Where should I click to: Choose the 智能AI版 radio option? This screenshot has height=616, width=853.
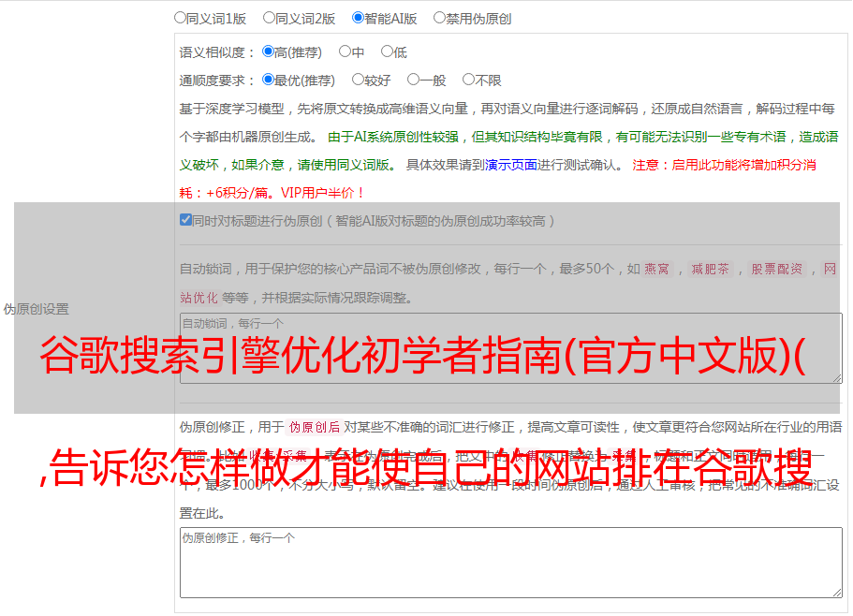[358, 18]
